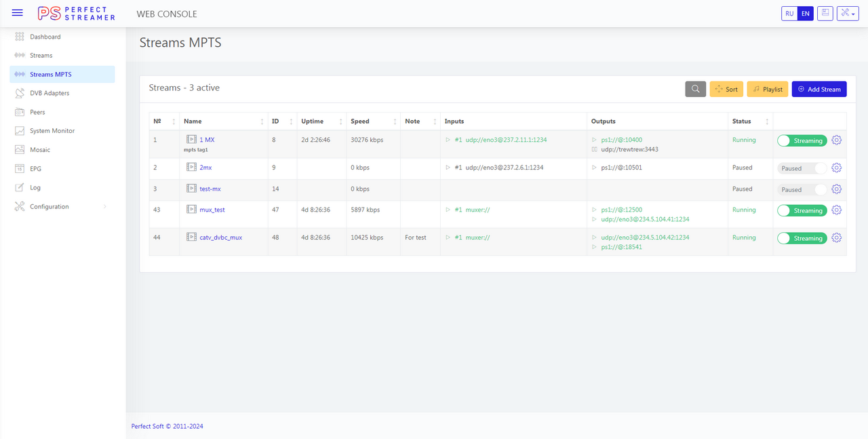Click the save icon in top bar
Screen dimensions: 868x439
pyautogui.click(x=825, y=14)
